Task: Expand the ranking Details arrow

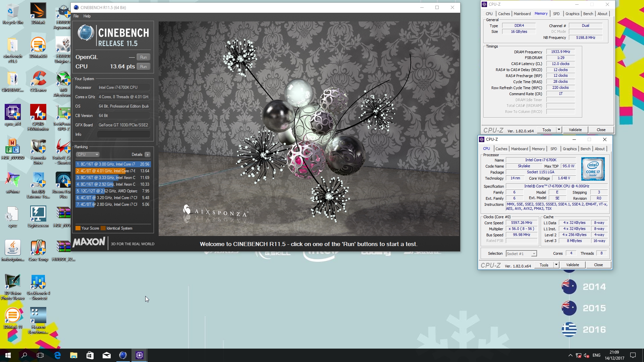Action: [x=148, y=155]
